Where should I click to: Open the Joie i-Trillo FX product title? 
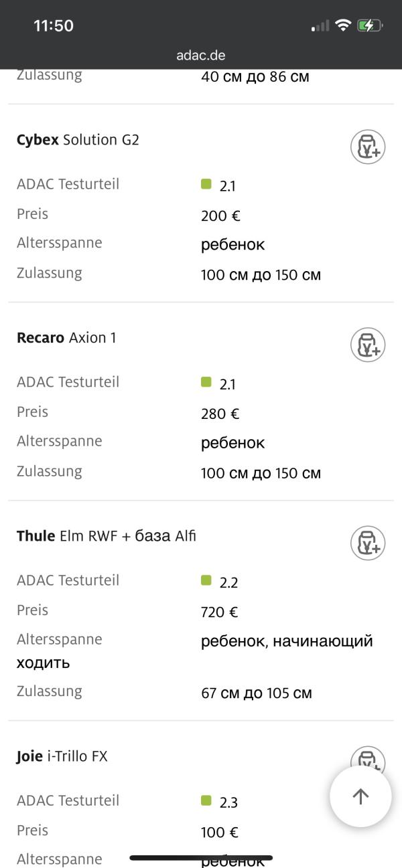[x=62, y=756]
